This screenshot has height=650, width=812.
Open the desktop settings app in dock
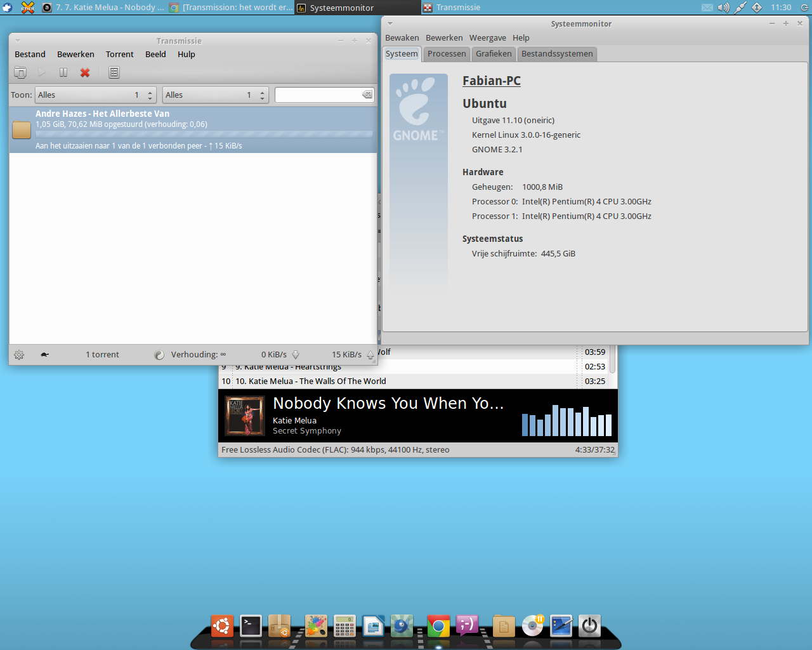561,627
